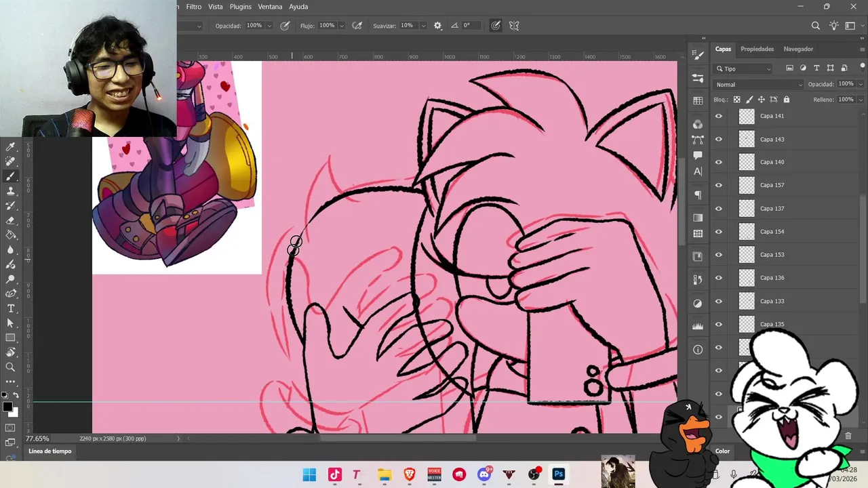This screenshot has height=488, width=868.
Task: Select the Hand tool
Action: coord(10,352)
